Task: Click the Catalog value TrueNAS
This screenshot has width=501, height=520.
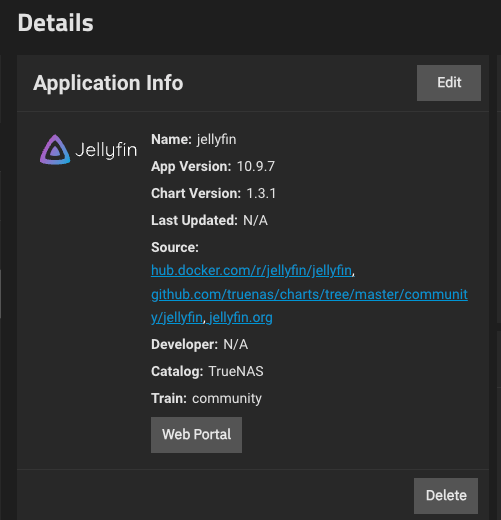Action: (x=236, y=371)
